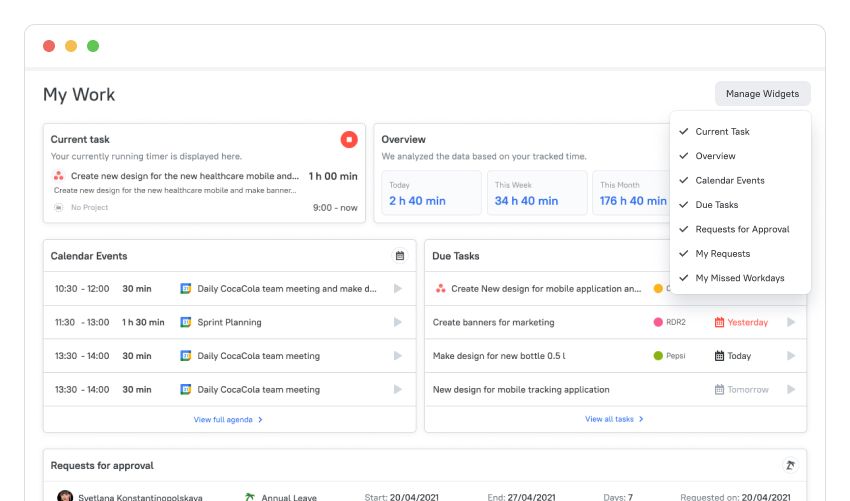The height and width of the screenshot is (501, 850).
Task: Click the Asana icon in Current task row
Action: (x=59, y=176)
